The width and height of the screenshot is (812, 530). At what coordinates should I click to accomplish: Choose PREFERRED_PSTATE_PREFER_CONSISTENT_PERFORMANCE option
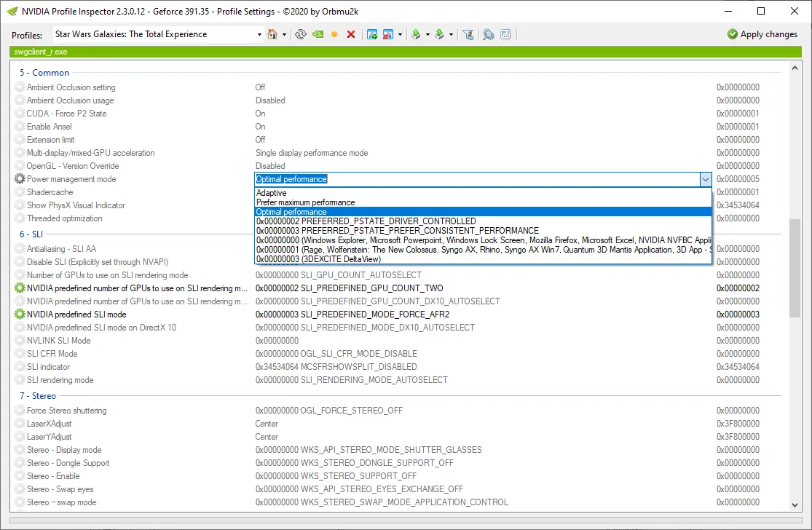pos(483,230)
